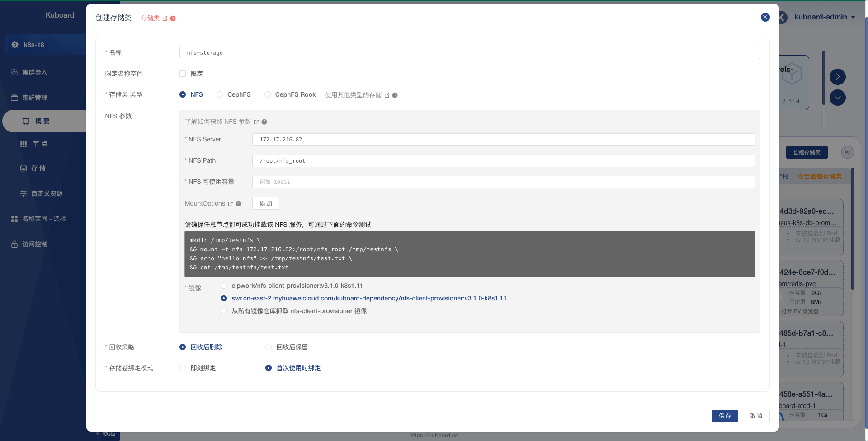Click help icon beside 使用其他类型的存储
Image resolution: width=868 pixels, height=441 pixels.
(x=395, y=95)
